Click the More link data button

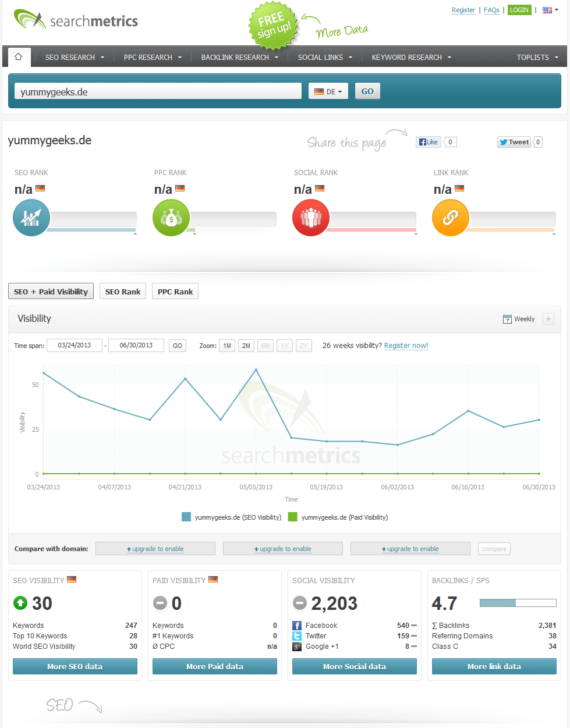pyautogui.click(x=494, y=666)
